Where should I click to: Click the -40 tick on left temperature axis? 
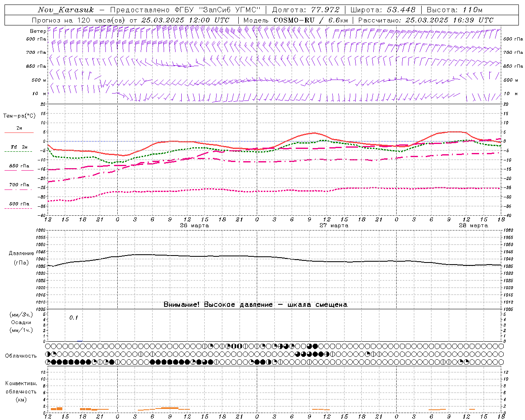pyautogui.click(x=42, y=215)
